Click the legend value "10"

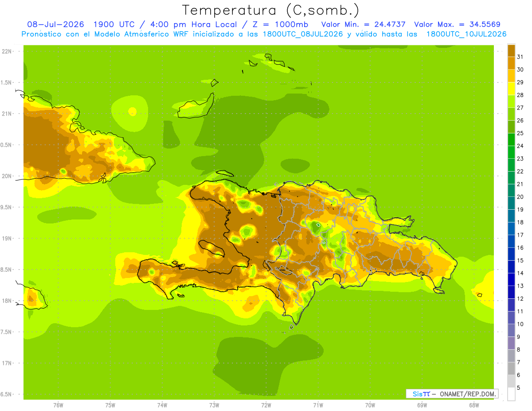[x=520, y=324]
